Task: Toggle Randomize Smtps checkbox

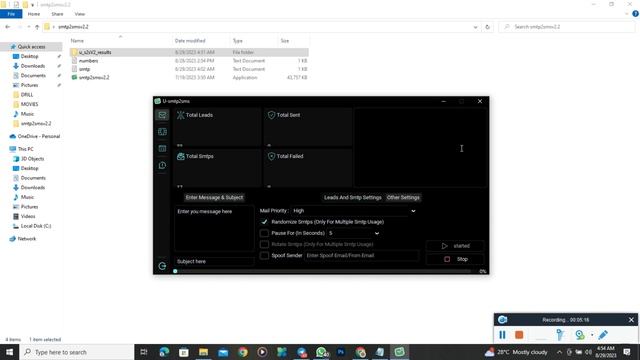Action: (264, 222)
